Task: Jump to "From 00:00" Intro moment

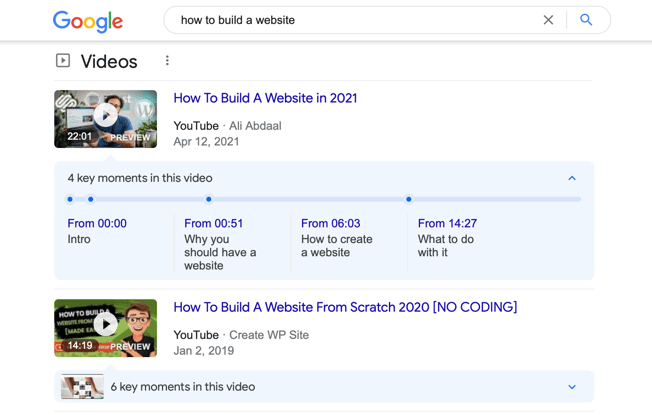Action: click(x=97, y=224)
